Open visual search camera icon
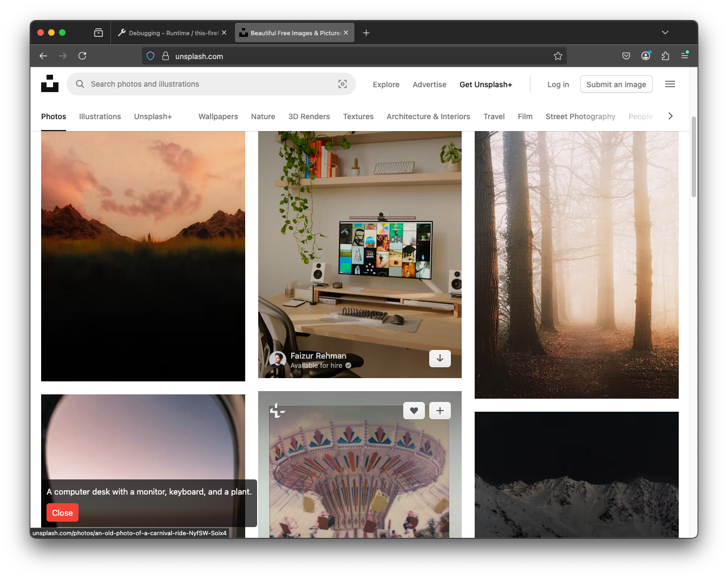The height and width of the screenshot is (578, 728). [x=343, y=84]
